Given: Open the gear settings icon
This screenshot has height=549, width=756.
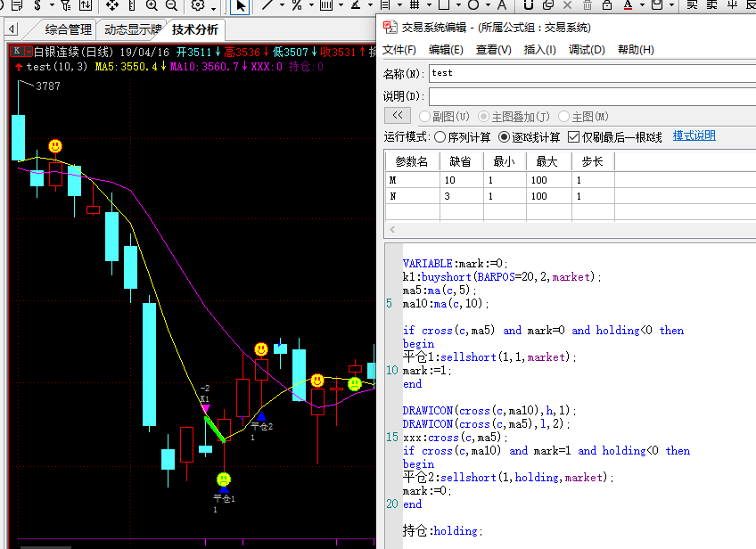Looking at the screenshot, I should (198, 5).
